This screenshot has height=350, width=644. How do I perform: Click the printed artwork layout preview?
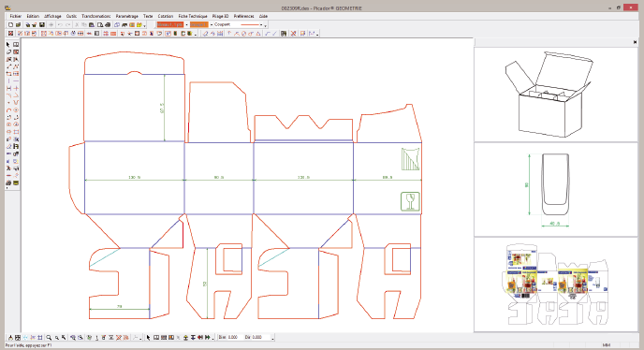pyautogui.click(x=556, y=284)
